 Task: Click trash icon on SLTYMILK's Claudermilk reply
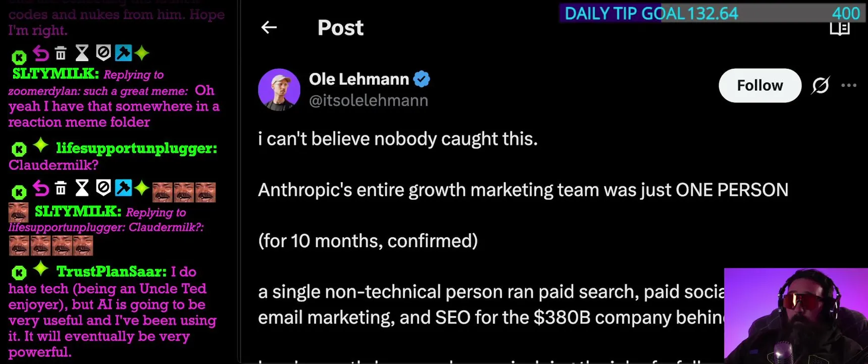61,189
